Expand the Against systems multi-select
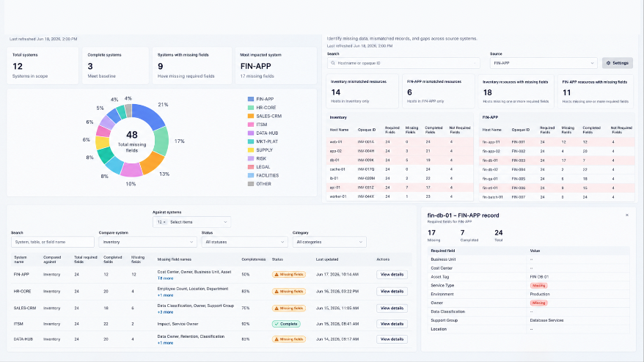644x362 pixels. click(x=191, y=222)
